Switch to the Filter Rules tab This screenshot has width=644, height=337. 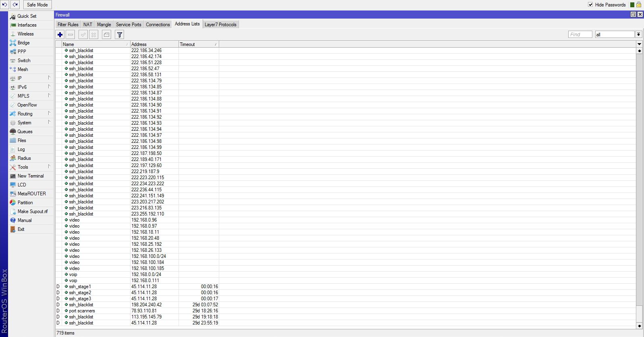coord(68,25)
